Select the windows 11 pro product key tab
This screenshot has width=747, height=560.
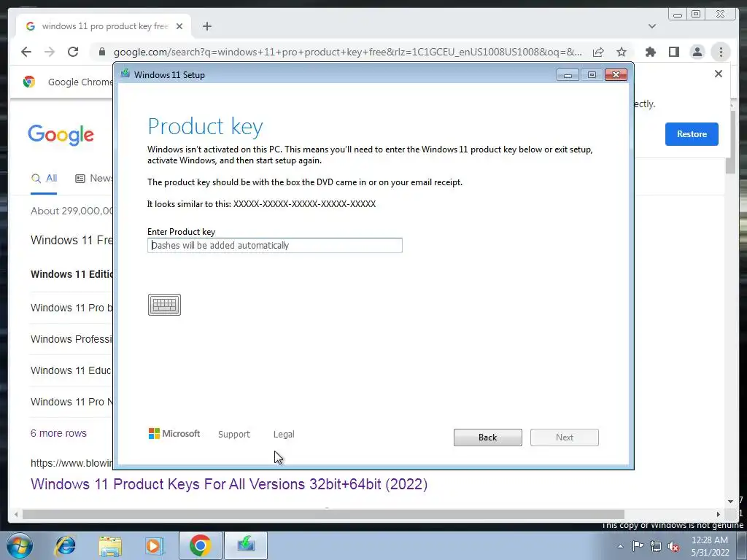coord(104,26)
